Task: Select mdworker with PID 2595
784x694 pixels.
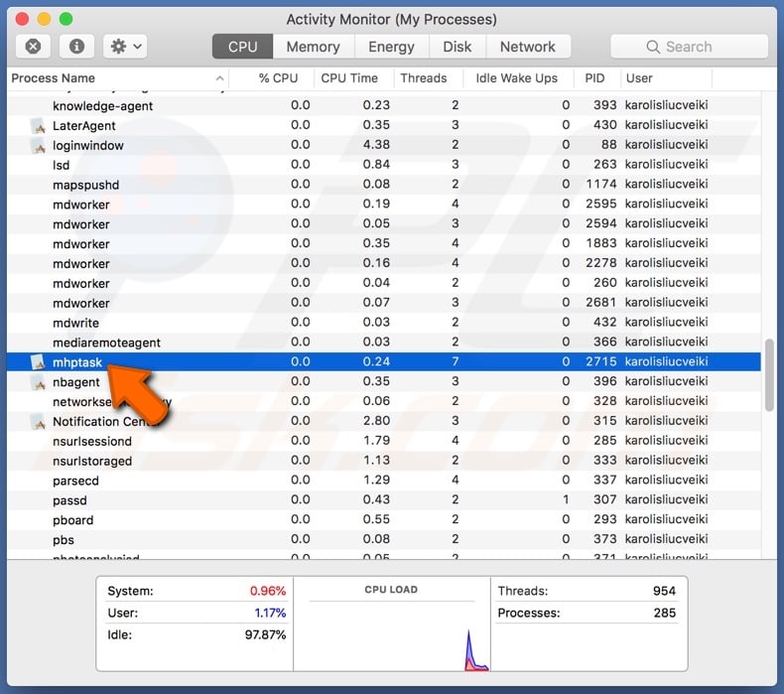Action: pos(384,205)
